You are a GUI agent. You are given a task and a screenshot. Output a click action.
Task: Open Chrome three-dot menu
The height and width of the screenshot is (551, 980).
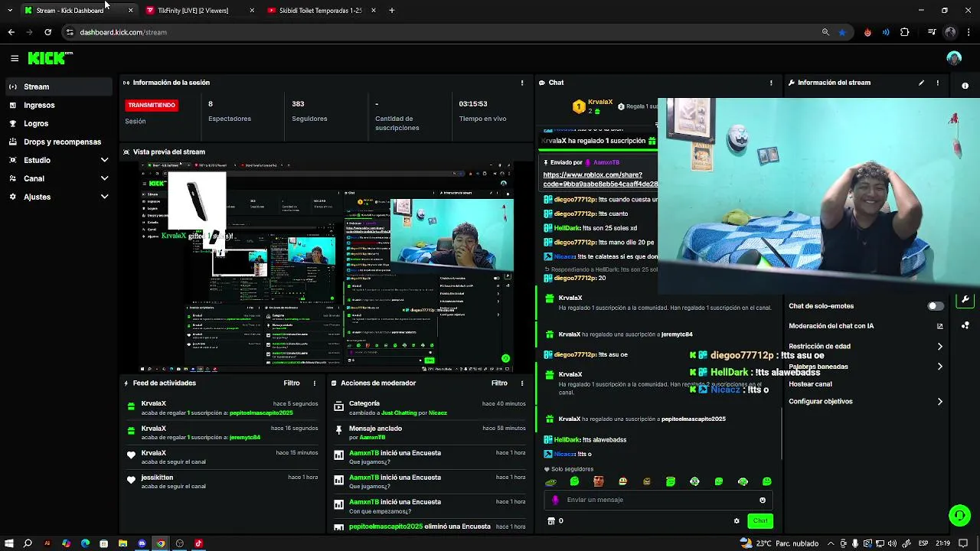[x=969, y=32]
